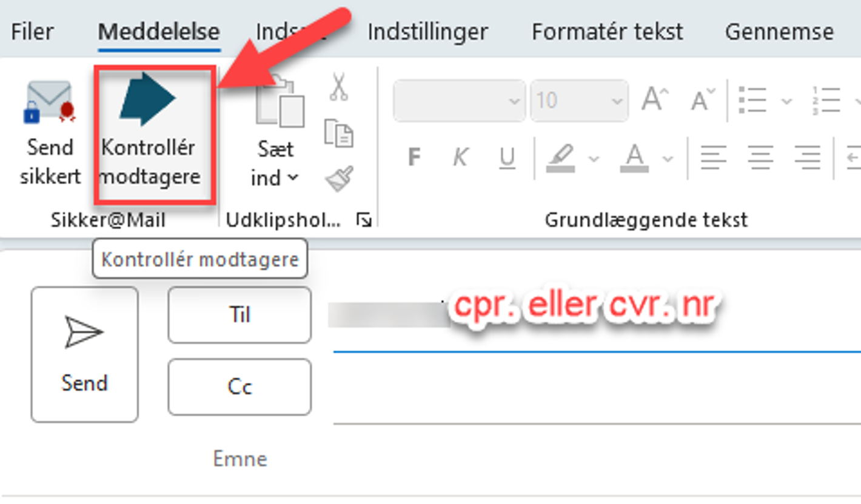Click the format painter brush icon
Screen dimensions: 861x504
(x=338, y=179)
